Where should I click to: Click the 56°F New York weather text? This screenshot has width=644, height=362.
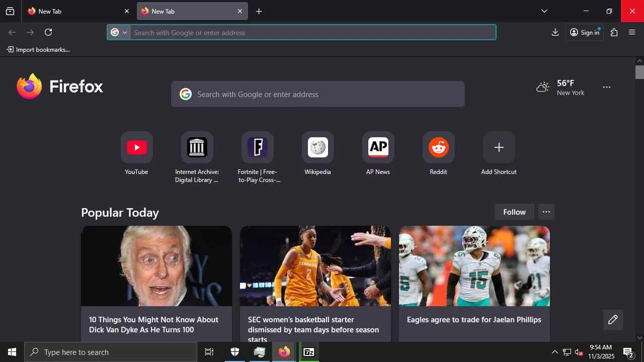coord(571,87)
